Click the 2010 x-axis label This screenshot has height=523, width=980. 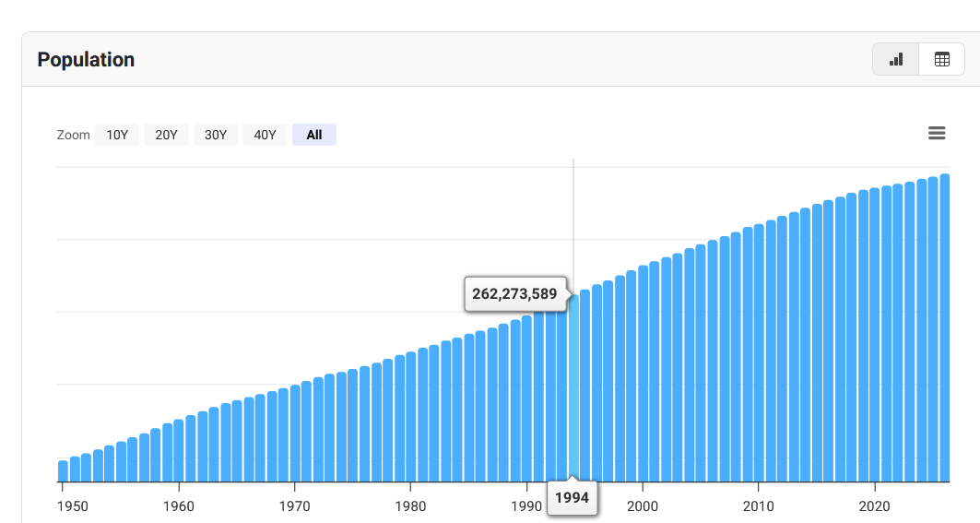click(x=758, y=506)
